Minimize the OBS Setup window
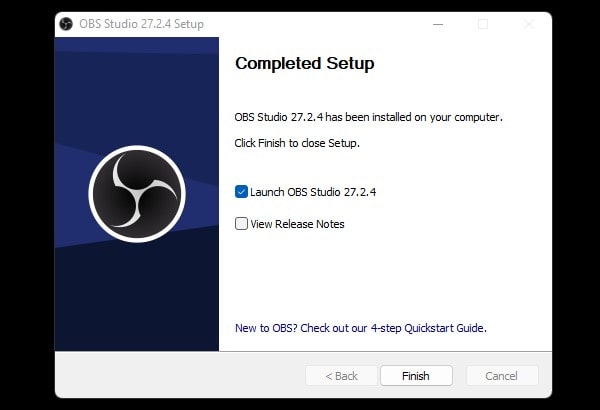600x410 pixels. click(438, 25)
